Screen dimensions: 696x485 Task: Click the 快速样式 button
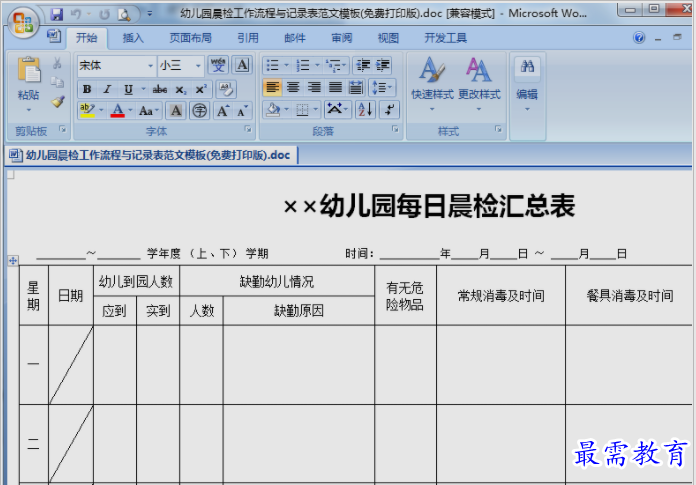click(x=432, y=82)
